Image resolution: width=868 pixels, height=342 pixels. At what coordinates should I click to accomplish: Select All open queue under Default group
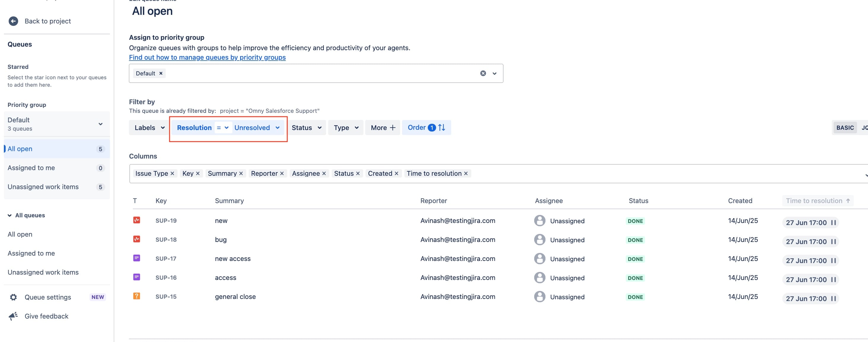[x=57, y=149]
